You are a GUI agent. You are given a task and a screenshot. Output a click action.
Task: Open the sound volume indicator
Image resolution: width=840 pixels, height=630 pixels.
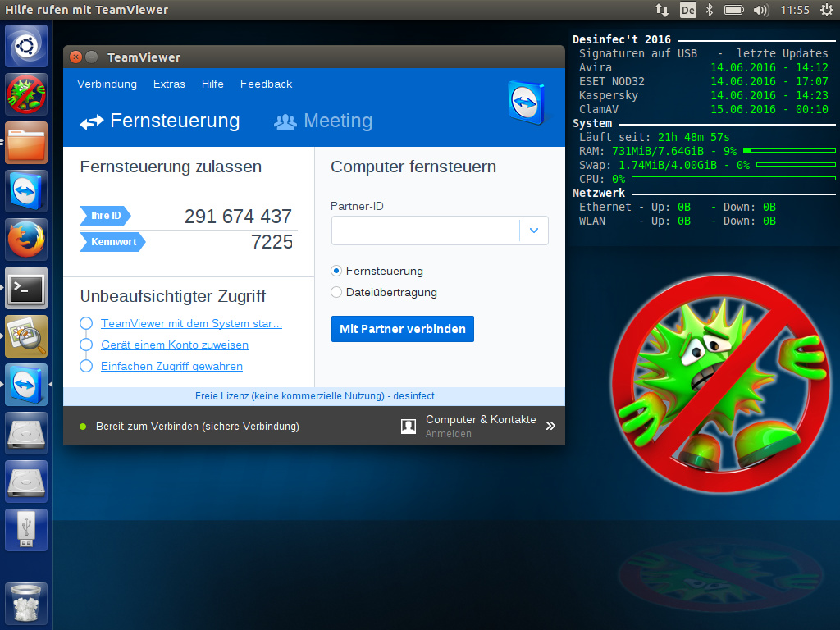pos(760,10)
